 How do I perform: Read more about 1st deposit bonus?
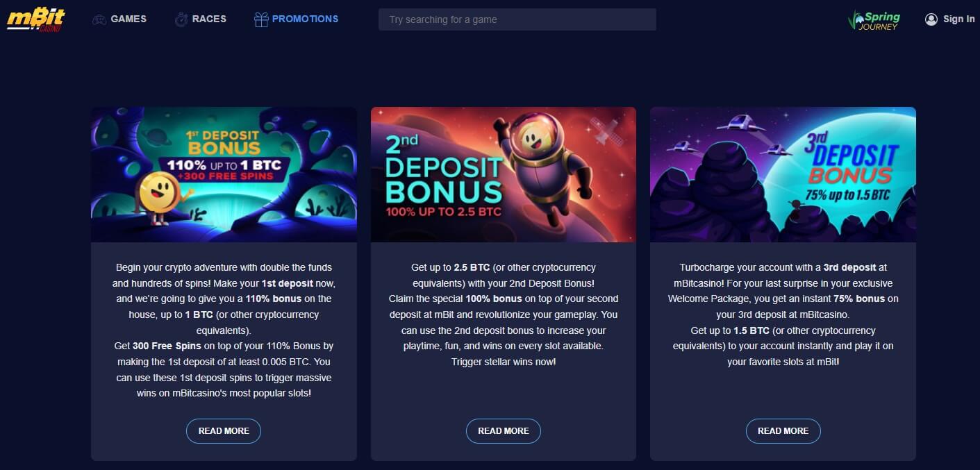(224, 431)
